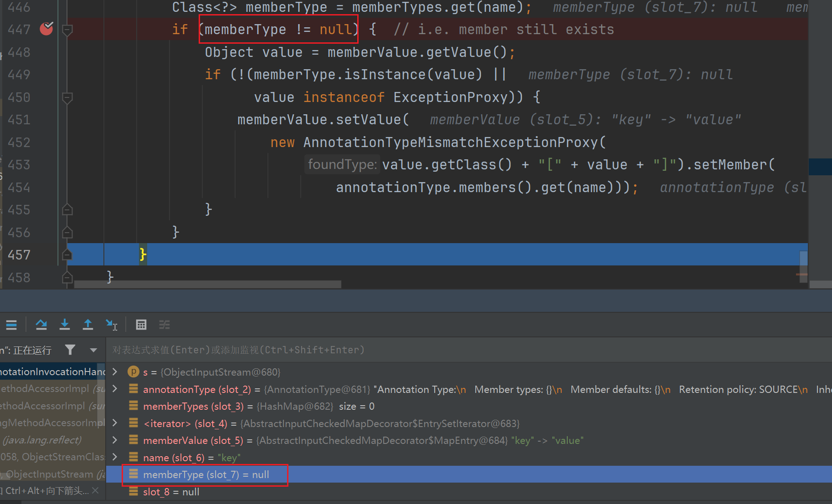
Task: Open the Evaluate Expression calculator icon
Action: [141, 325]
